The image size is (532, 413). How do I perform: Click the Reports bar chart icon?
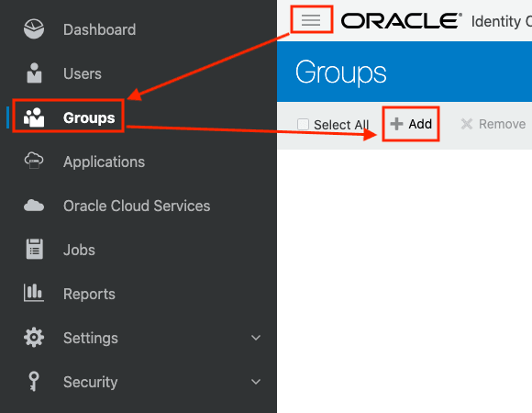[34, 293]
